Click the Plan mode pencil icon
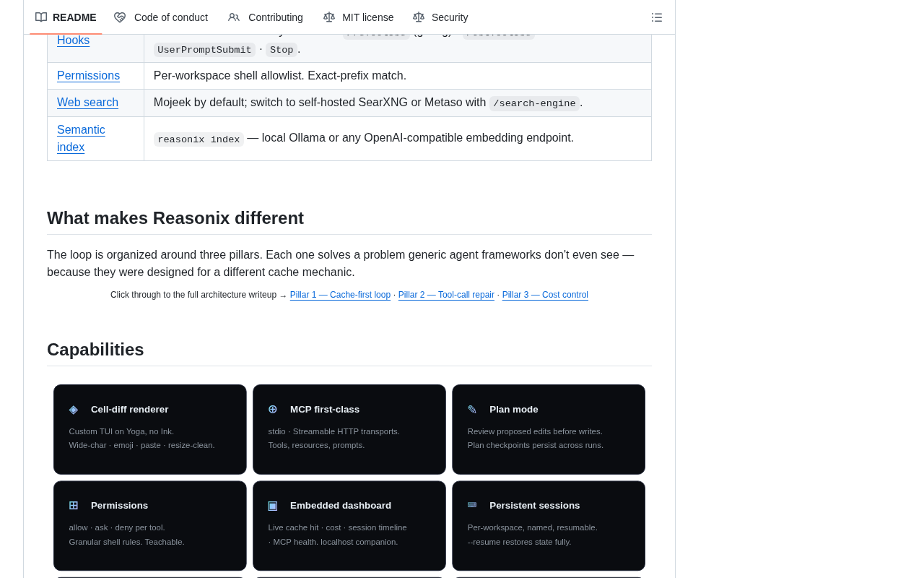The height and width of the screenshot is (578, 924). click(472, 410)
